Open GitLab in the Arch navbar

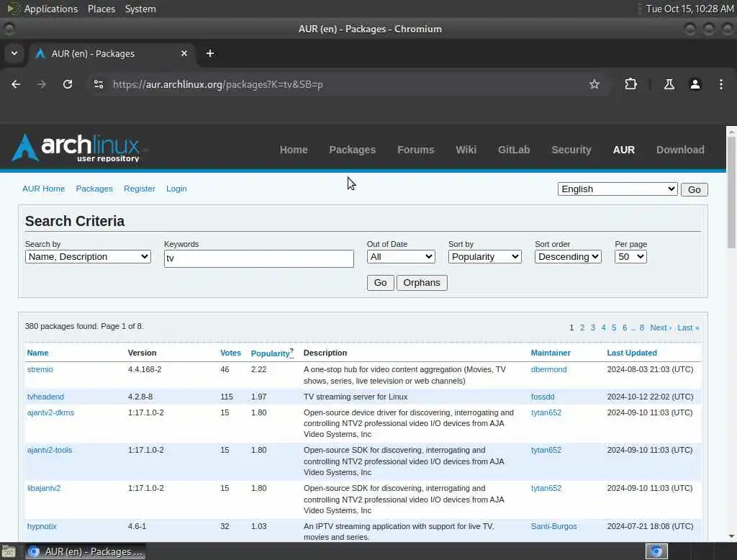click(x=514, y=150)
